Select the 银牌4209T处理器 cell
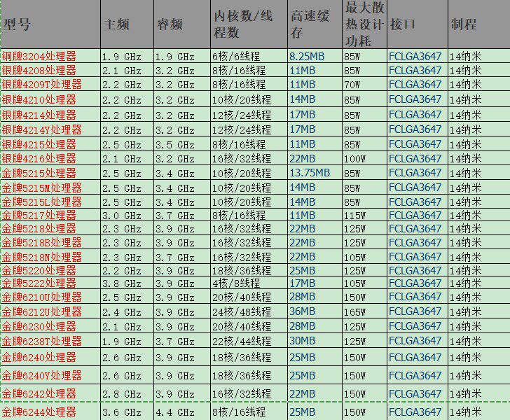 coord(50,84)
